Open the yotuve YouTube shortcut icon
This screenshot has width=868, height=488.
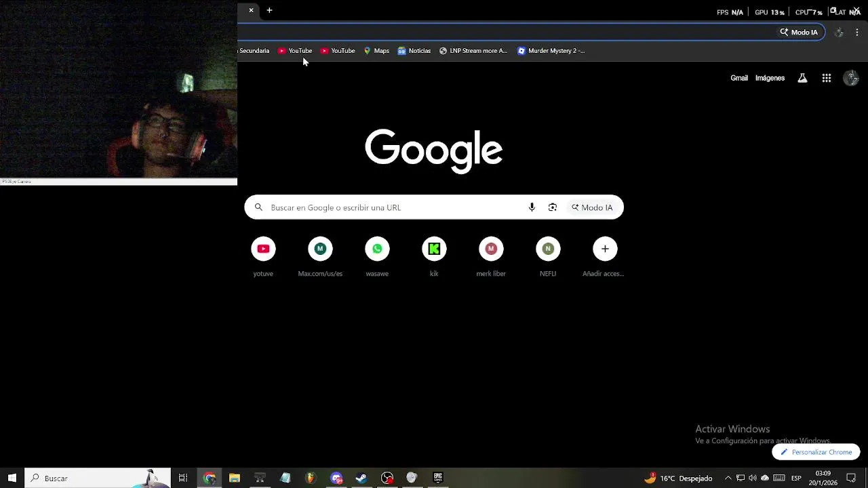[x=263, y=249]
